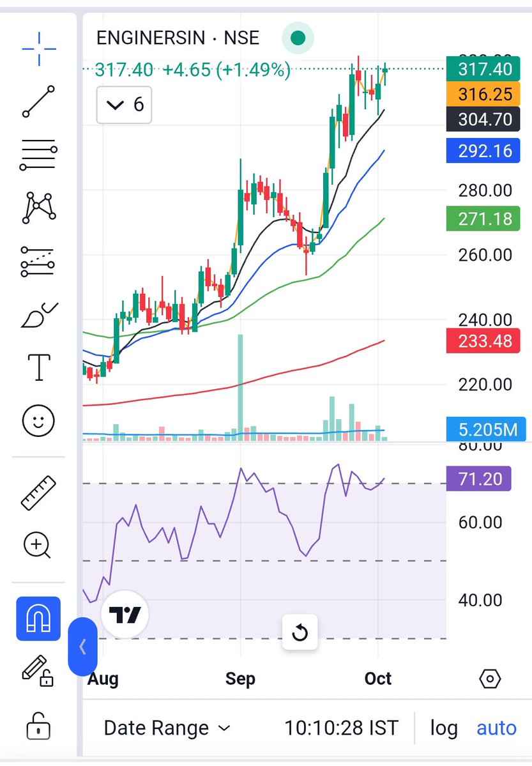The image size is (532, 766).
Task: Toggle lock all drawings
Action: click(38, 726)
